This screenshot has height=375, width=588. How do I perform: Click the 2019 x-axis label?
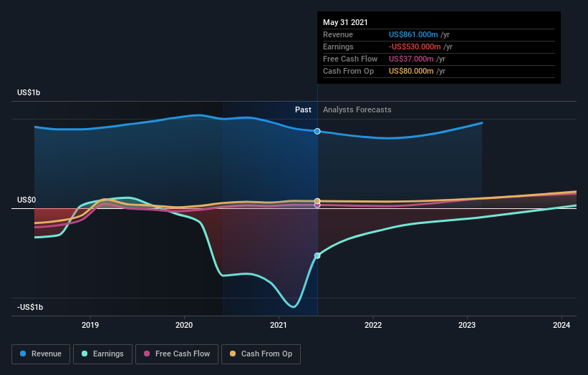click(x=90, y=325)
